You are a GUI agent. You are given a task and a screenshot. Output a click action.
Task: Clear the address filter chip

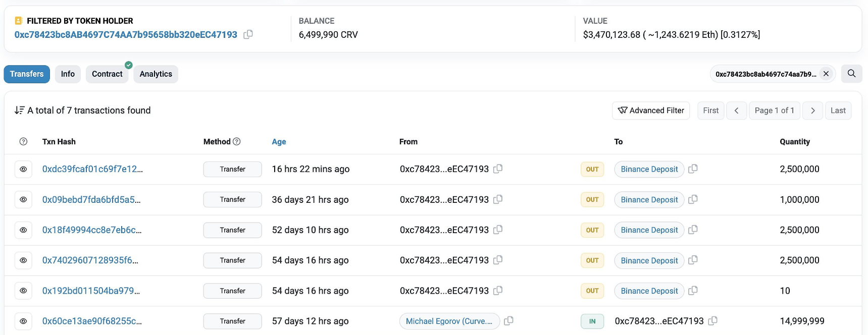click(826, 74)
